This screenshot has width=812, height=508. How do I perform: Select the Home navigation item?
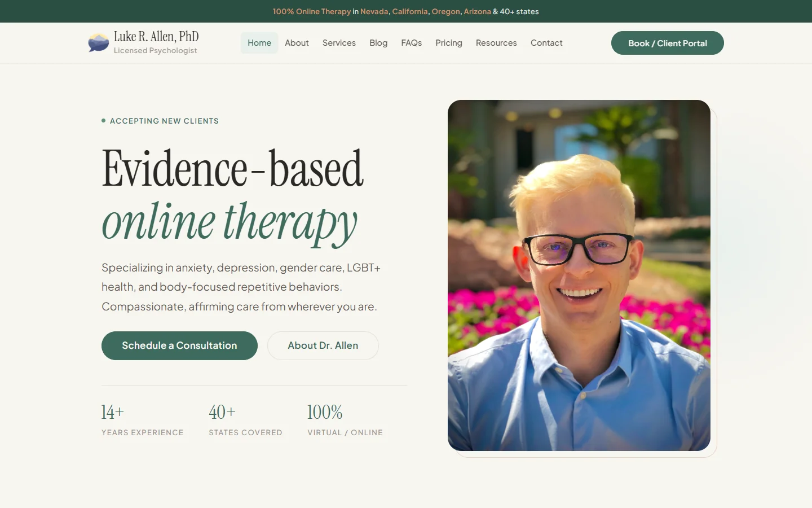259,42
